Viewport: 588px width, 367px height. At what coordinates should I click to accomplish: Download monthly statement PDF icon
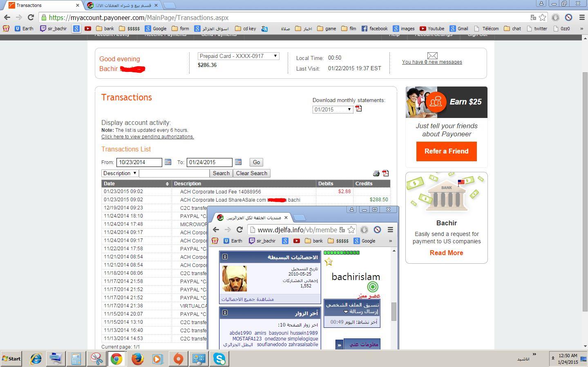[x=359, y=109]
